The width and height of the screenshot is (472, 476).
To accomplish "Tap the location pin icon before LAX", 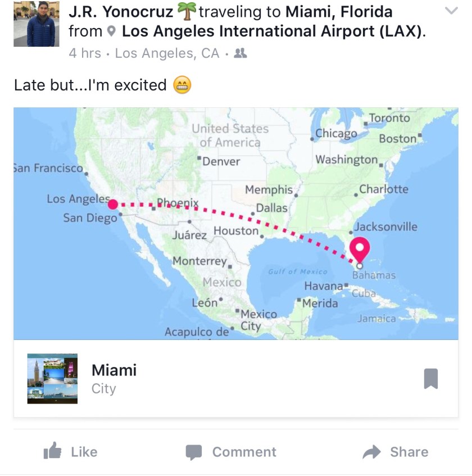I will point(112,32).
